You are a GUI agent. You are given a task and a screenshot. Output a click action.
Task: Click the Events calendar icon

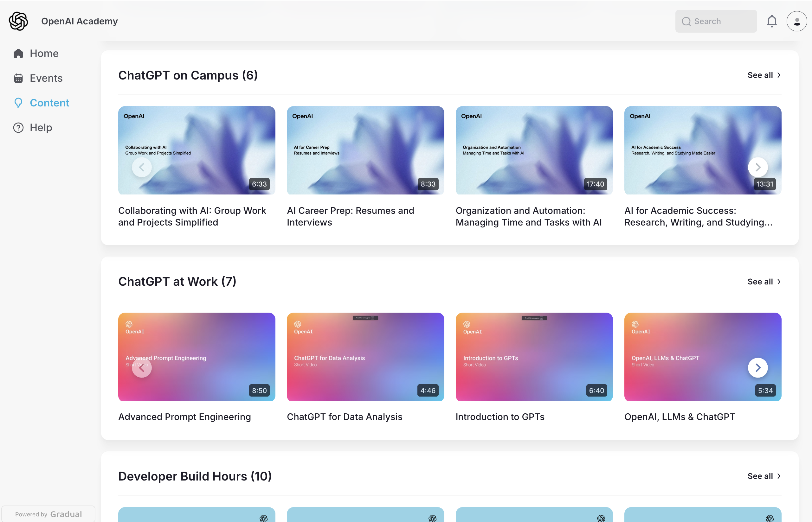(x=18, y=78)
